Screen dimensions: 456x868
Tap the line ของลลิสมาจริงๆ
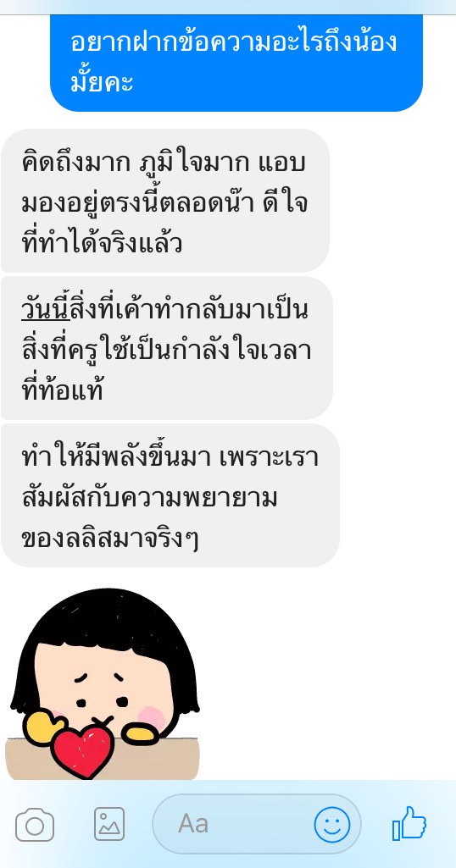pyautogui.click(x=109, y=537)
